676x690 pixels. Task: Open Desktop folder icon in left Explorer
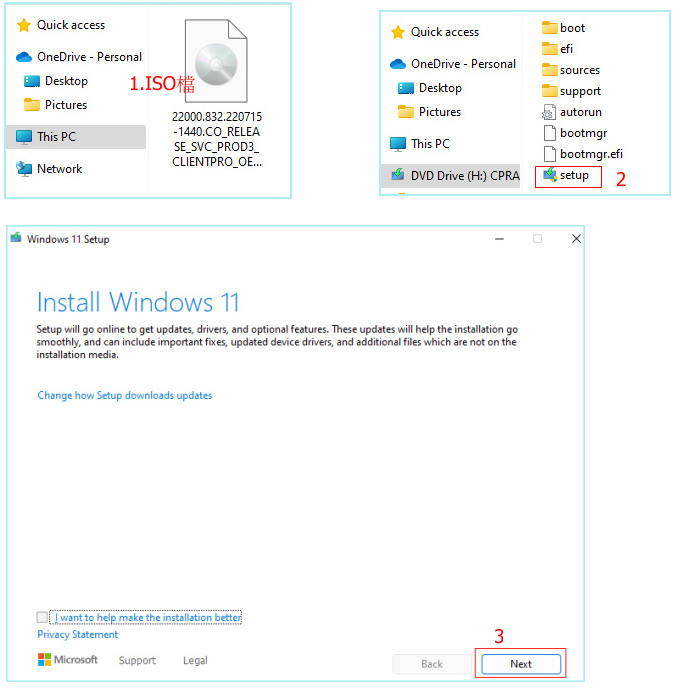[x=32, y=81]
